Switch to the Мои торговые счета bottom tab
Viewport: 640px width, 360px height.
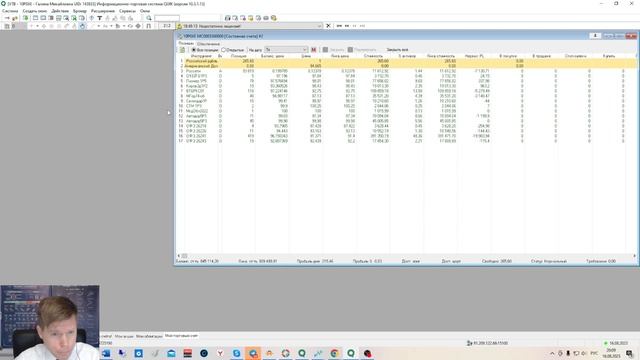pos(181,336)
